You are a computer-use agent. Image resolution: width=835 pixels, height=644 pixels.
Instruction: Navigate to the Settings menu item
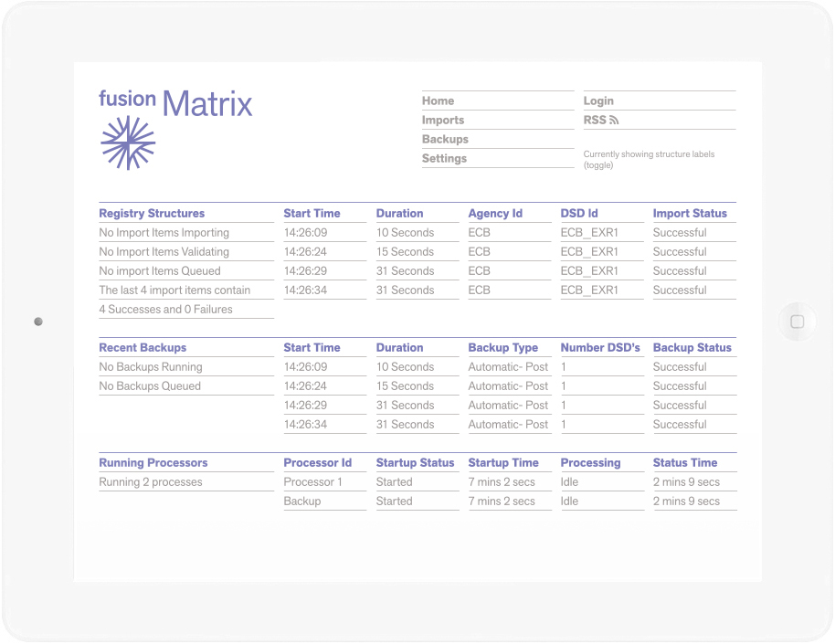444,159
